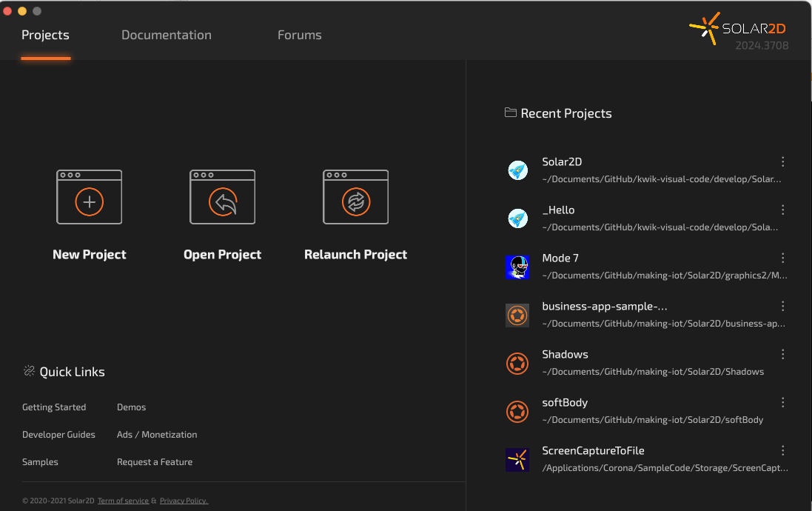The height and width of the screenshot is (511, 812).
Task: Click the Quick Links chain icon
Action: [29, 370]
